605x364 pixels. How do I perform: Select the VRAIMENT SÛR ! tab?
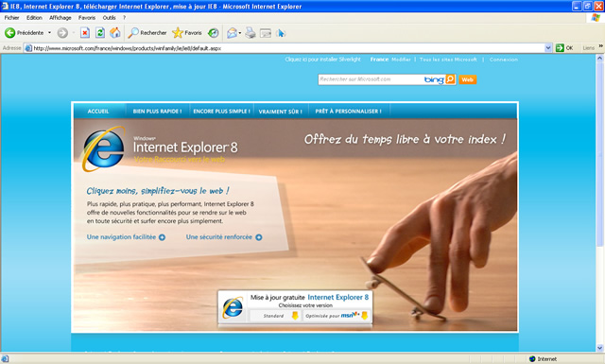click(281, 112)
